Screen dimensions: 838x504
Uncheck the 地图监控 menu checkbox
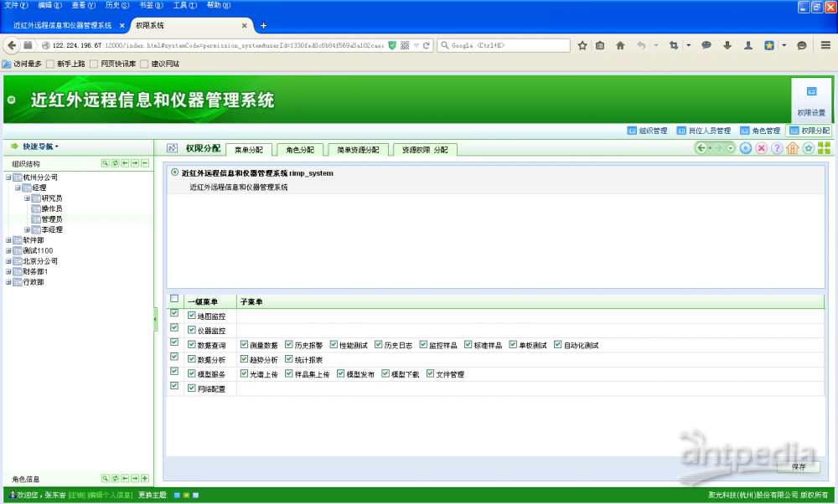(x=192, y=316)
